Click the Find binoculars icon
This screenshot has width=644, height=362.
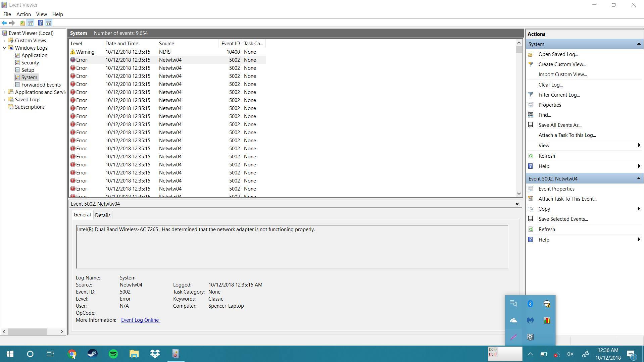(531, 115)
